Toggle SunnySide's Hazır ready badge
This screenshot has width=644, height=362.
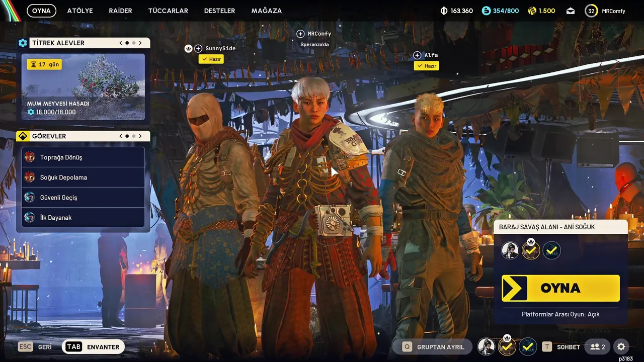coord(211,59)
